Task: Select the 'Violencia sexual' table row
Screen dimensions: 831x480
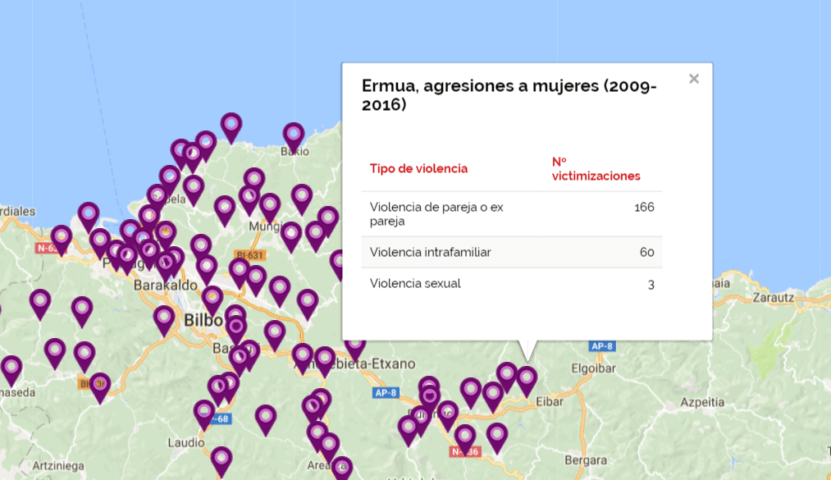Action: 511,284
